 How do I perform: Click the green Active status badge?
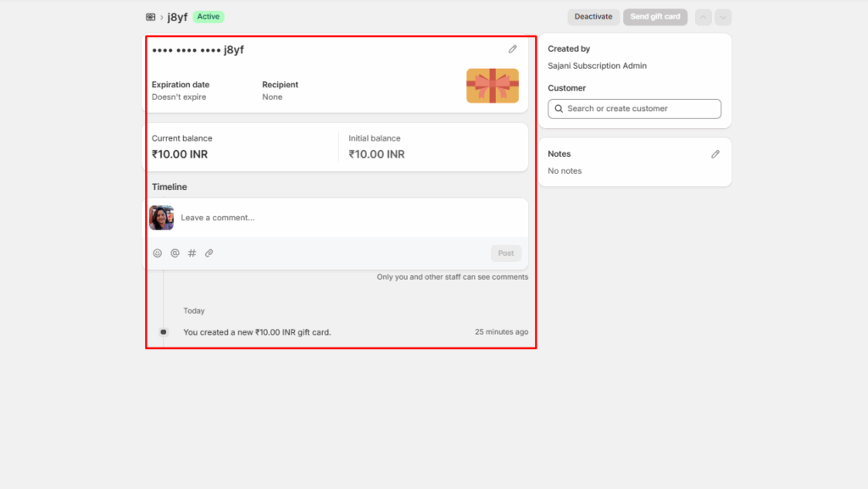click(209, 17)
